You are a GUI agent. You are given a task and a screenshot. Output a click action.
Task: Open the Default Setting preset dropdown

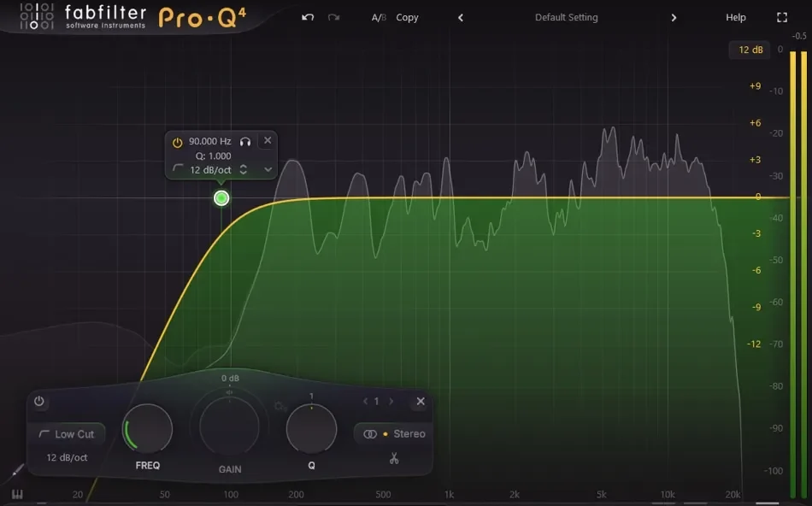pyautogui.click(x=566, y=17)
